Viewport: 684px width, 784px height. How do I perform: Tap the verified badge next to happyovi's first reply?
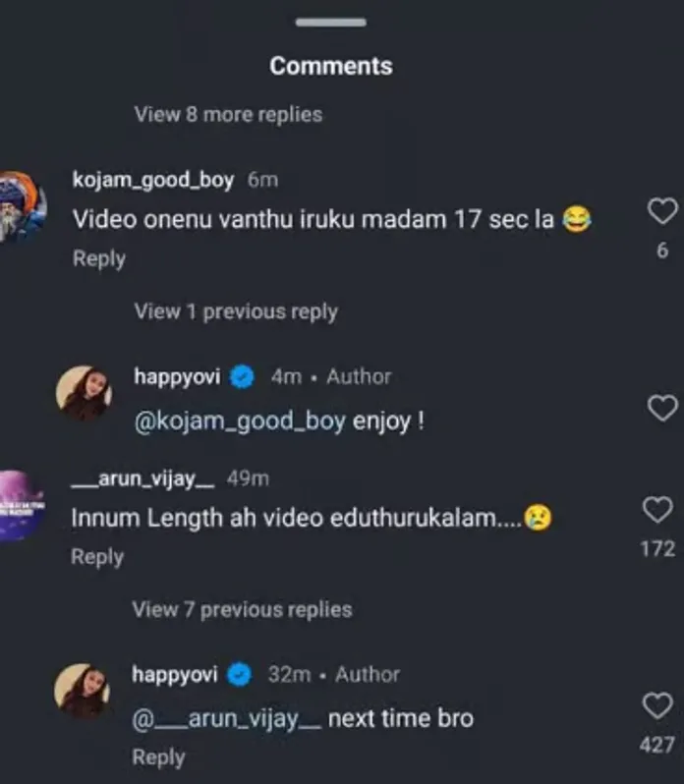point(243,377)
